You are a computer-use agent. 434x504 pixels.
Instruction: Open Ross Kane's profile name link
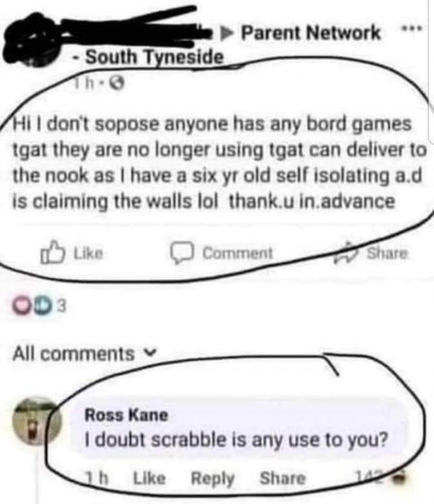(126, 415)
